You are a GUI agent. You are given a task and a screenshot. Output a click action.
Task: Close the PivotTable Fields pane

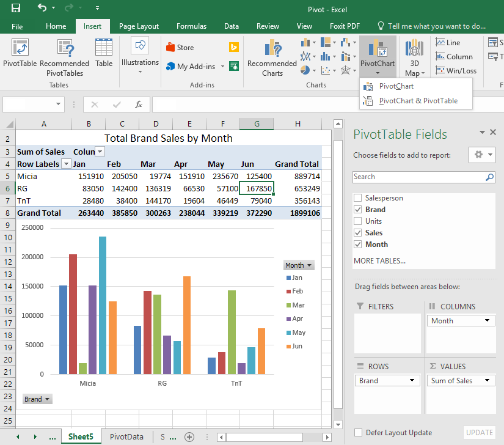(x=493, y=132)
